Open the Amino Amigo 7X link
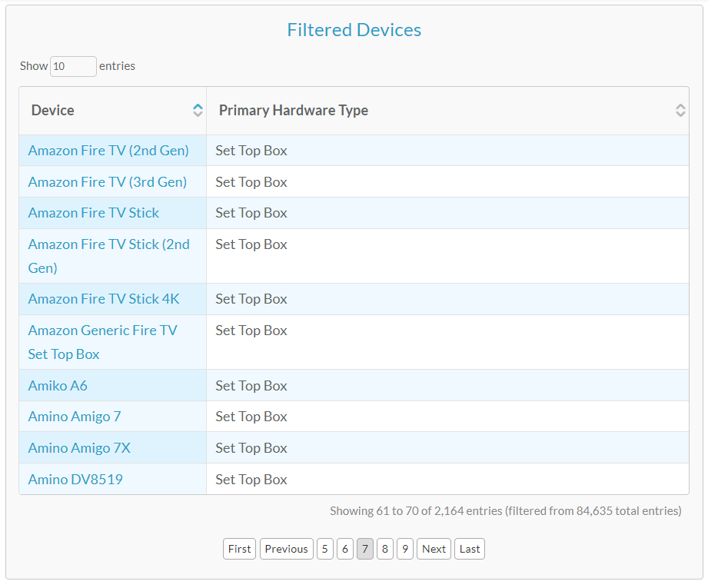The width and height of the screenshot is (708, 588). [x=79, y=448]
